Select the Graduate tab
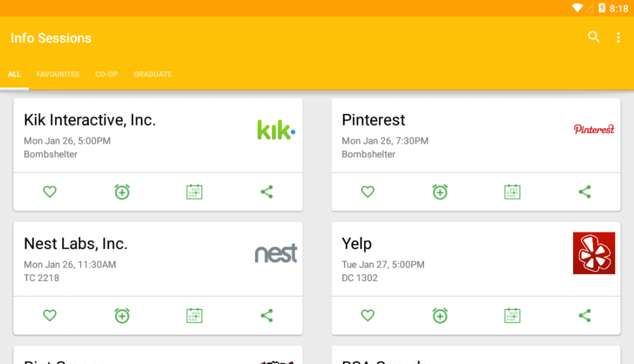Screen dimensions: 634x364 (153, 75)
